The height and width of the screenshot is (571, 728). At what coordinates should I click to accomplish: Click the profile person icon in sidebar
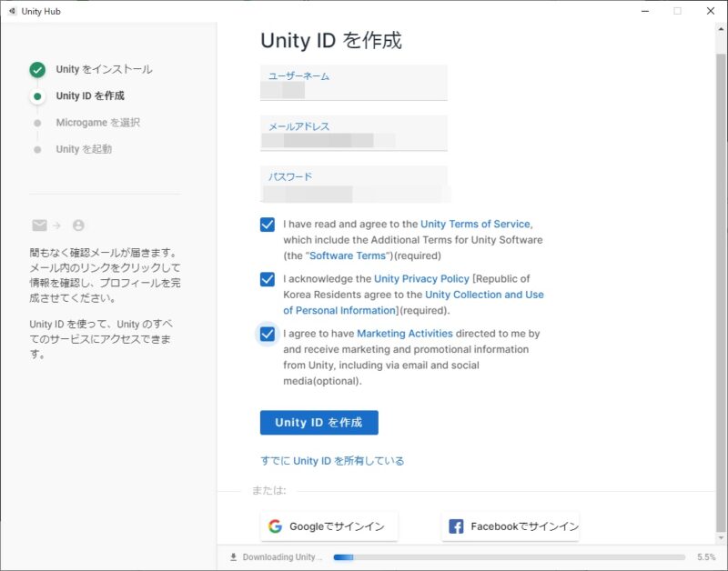[x=78, y=225]
